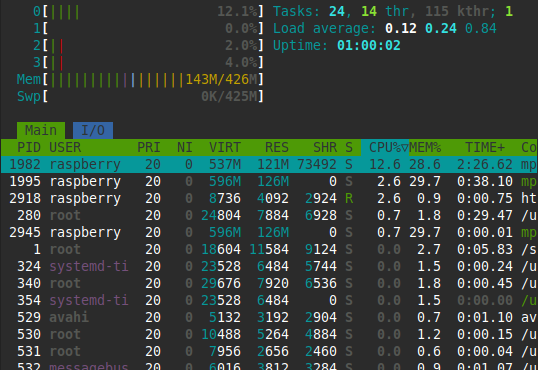Click the CPU% sorted column header

pos(385,148)
